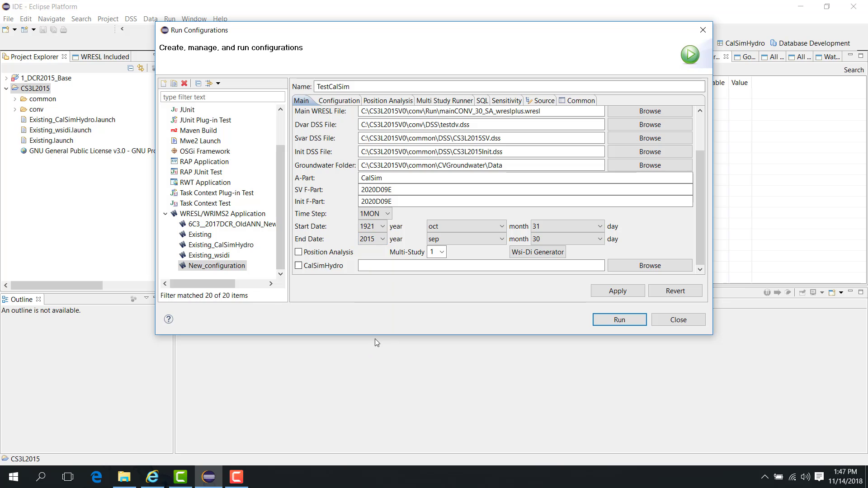Open the CalSimHydro perspective
Screen dimensions: 868x488
tap(741, 43)
